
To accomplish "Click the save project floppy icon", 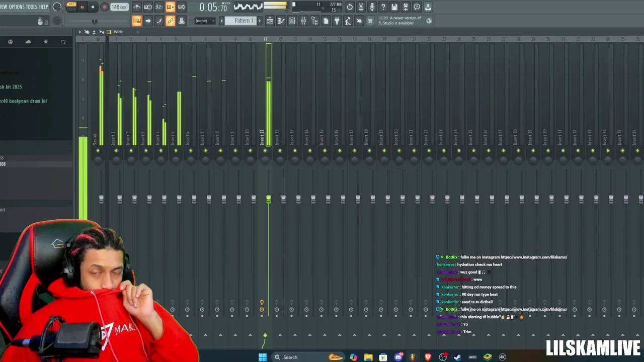I will [394, 7].
